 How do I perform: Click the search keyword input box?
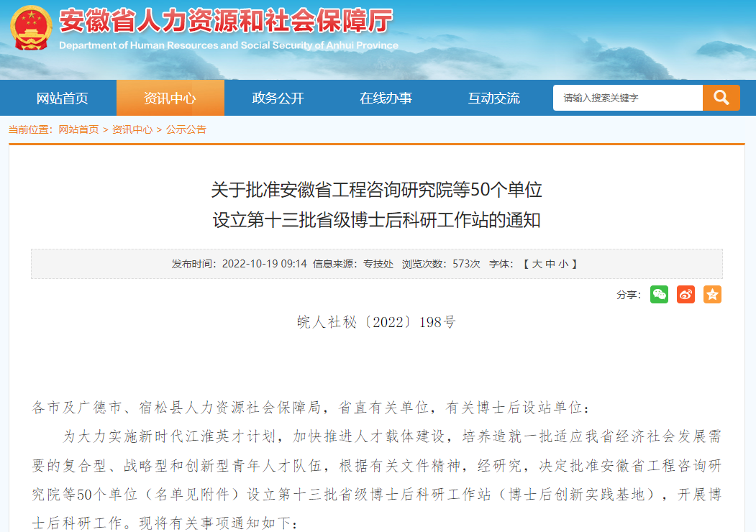626,98
